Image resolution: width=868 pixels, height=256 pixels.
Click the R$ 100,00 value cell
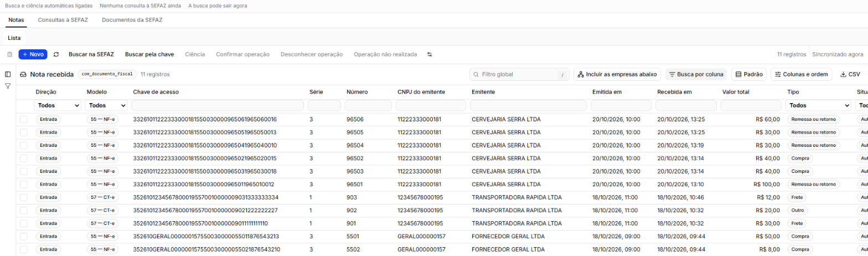pyautogui.click(x=766, y=185)
